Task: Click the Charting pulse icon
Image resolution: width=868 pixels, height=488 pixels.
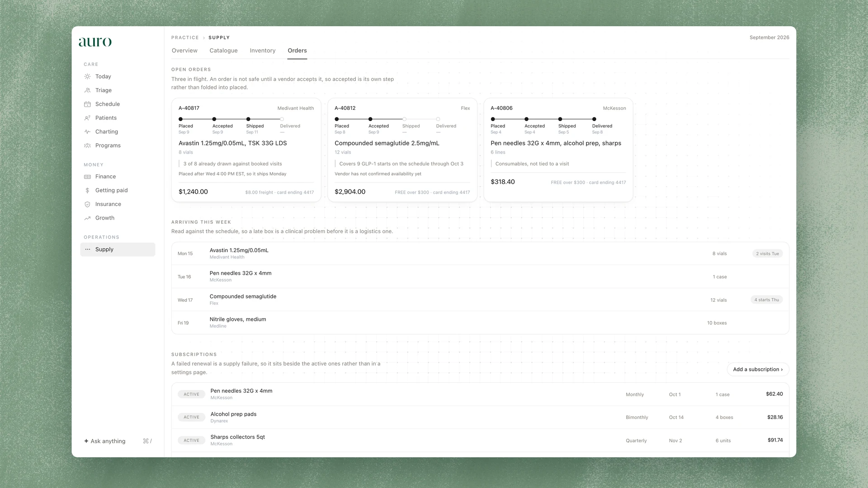Action: (87, 132)
